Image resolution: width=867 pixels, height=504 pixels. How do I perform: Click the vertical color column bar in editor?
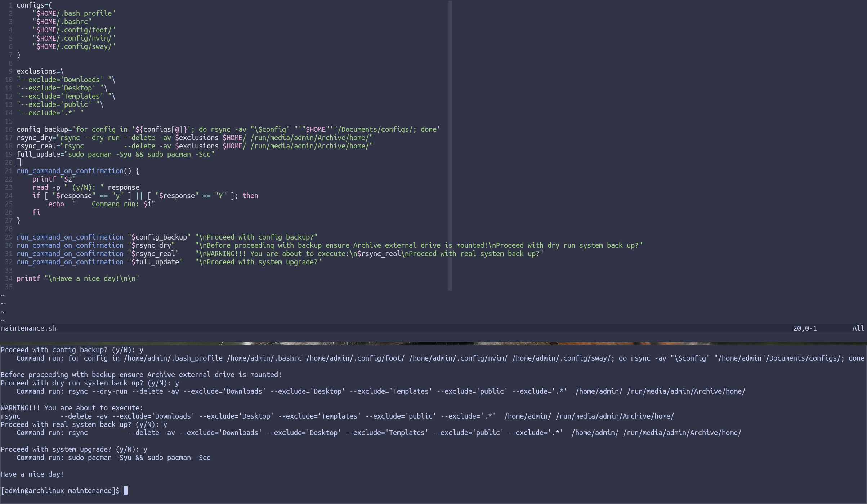pyautogui.click(x=450, y=146)
